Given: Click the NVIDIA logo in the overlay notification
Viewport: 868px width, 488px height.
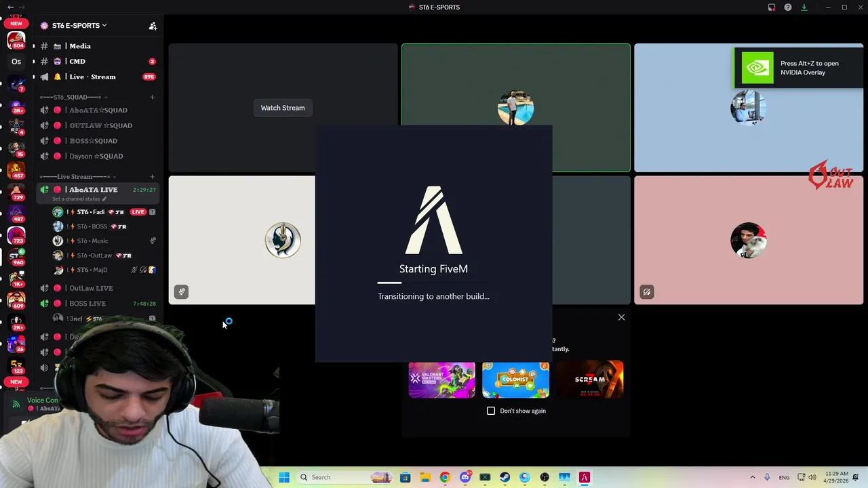Looking at the screenshot, I should coord(757,68).
